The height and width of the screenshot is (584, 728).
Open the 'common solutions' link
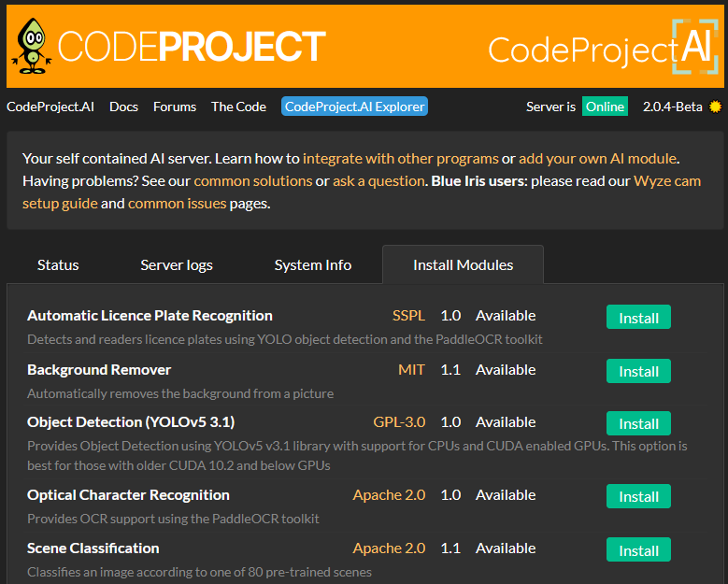(x=253, y=181)
